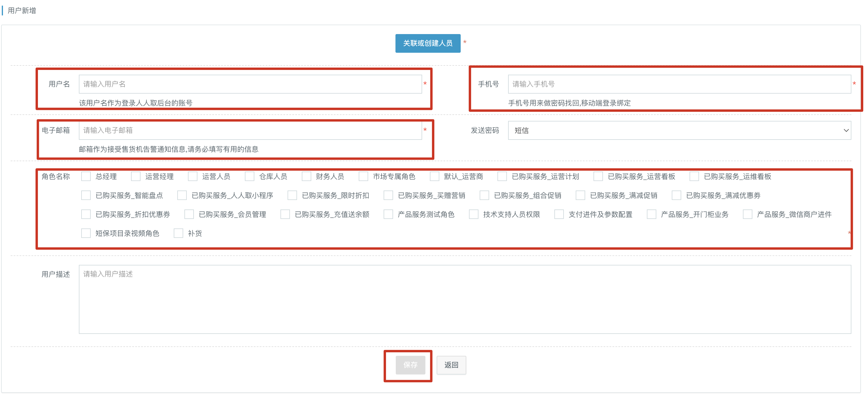The height and width of the screenshot is (413, 868).
Task: Click the hint text 该用户名作为登录人人取后台的账号
Action: [135, 103]
